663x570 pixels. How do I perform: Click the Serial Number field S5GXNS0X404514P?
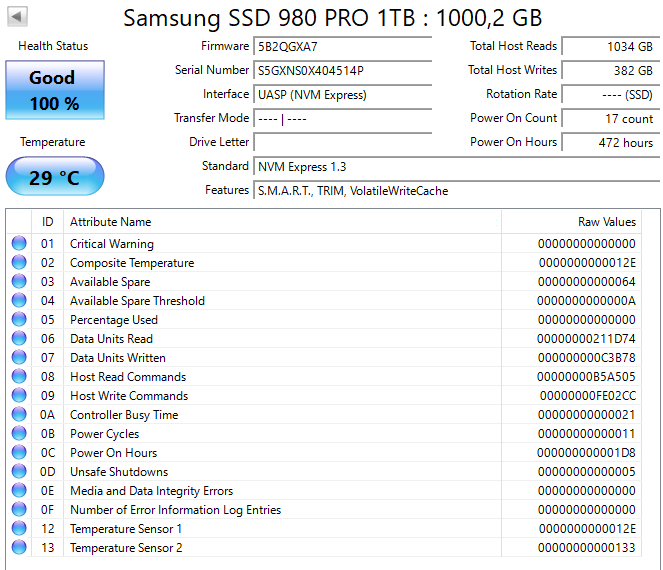(342, 70)
